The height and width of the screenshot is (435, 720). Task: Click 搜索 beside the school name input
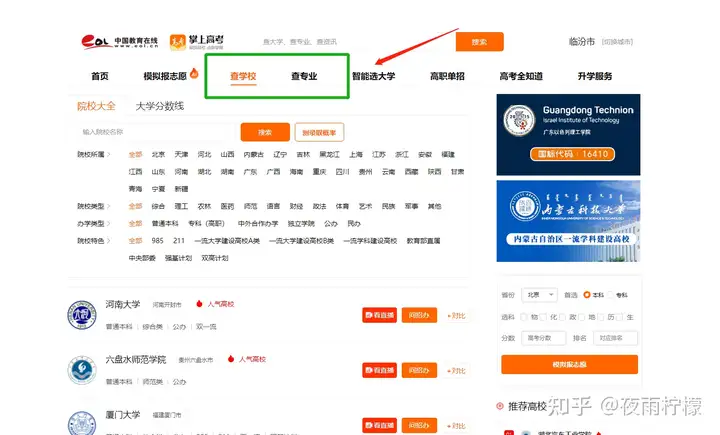point(265,132)
